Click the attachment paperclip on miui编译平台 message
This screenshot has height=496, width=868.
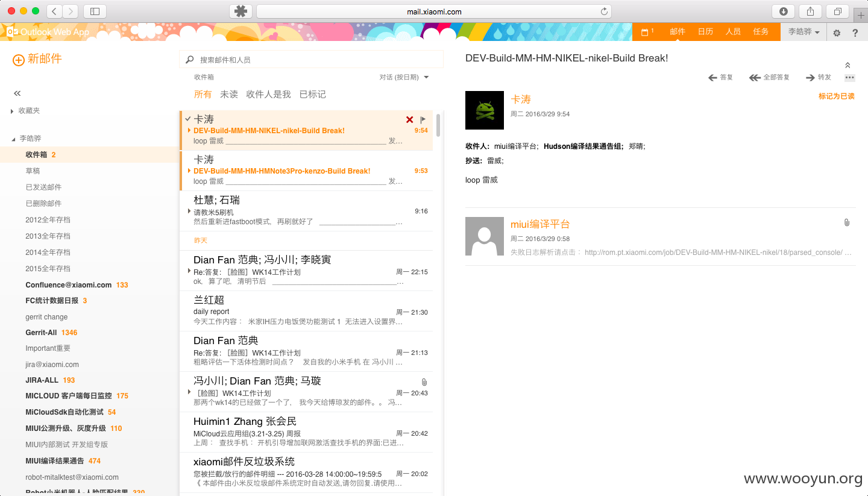pos(846,223)
